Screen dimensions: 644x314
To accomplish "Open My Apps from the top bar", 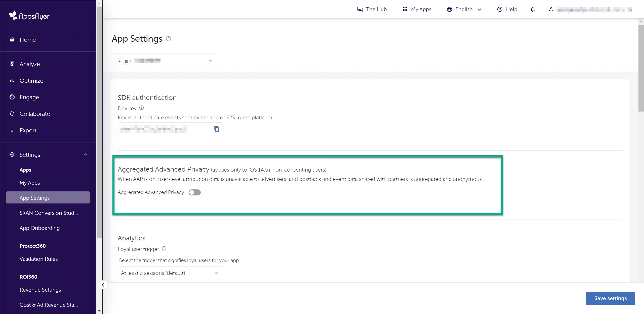I will 416,9.
